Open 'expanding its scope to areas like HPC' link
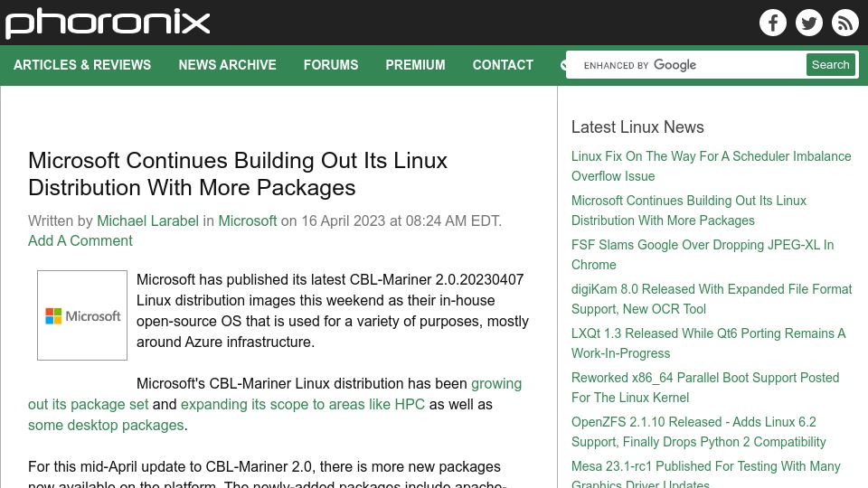868x488 pixels. tap(302, 405)
